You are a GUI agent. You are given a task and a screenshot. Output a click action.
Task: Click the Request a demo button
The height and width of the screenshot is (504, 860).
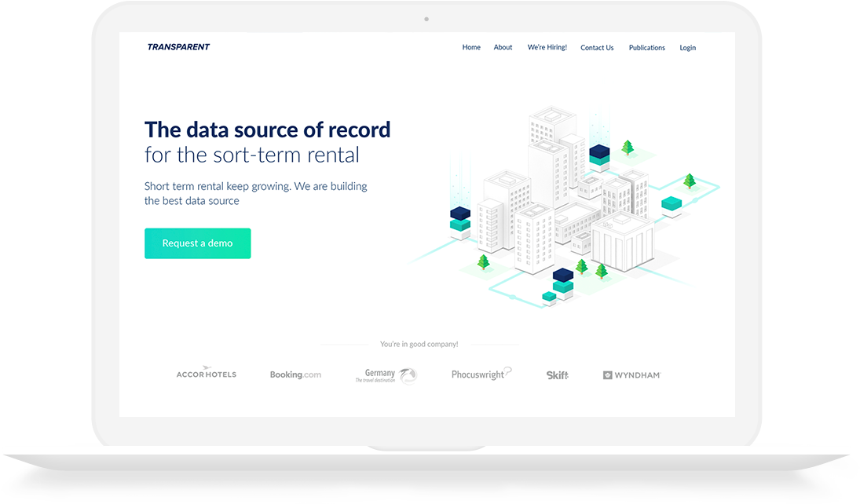[197, 243]
